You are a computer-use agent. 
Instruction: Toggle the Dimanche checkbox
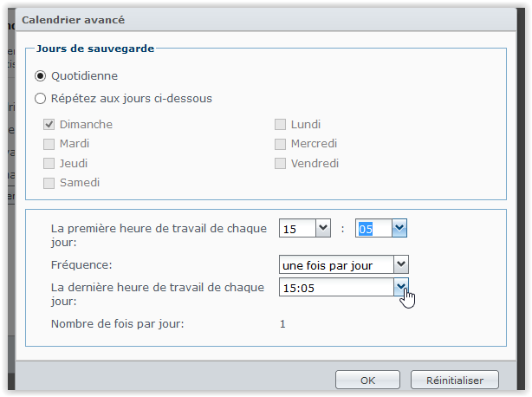tap(49, 125)
